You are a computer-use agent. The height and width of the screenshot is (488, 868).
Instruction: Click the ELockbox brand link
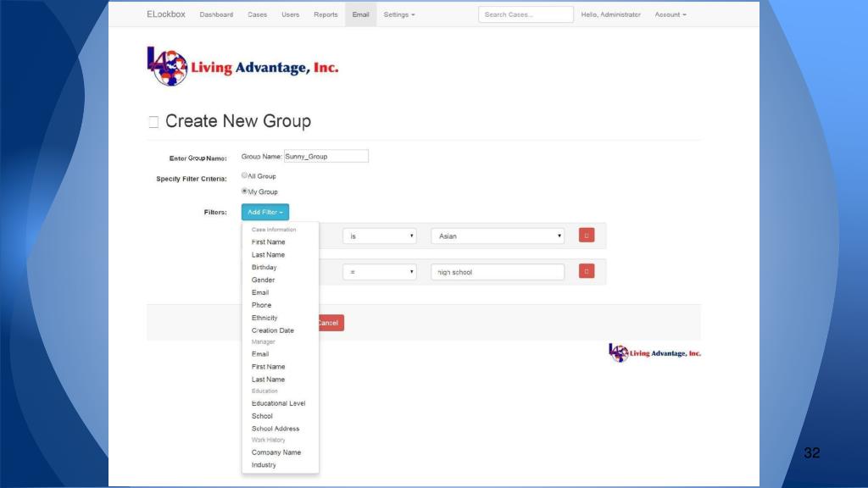pyautogui.click(x=165, y=14)
